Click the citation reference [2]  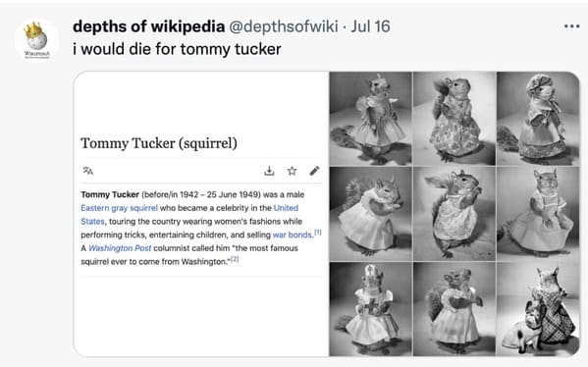pos(235,259)
